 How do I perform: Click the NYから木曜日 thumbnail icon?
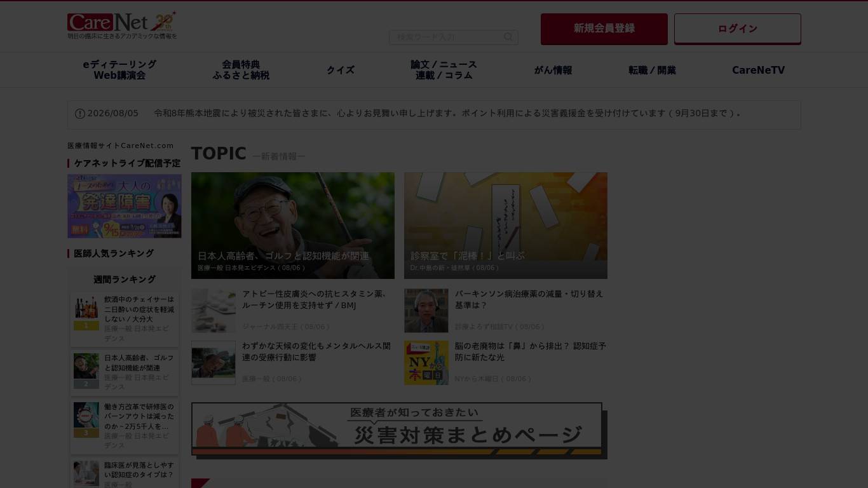pyautogui.click(x=426, y=363)
